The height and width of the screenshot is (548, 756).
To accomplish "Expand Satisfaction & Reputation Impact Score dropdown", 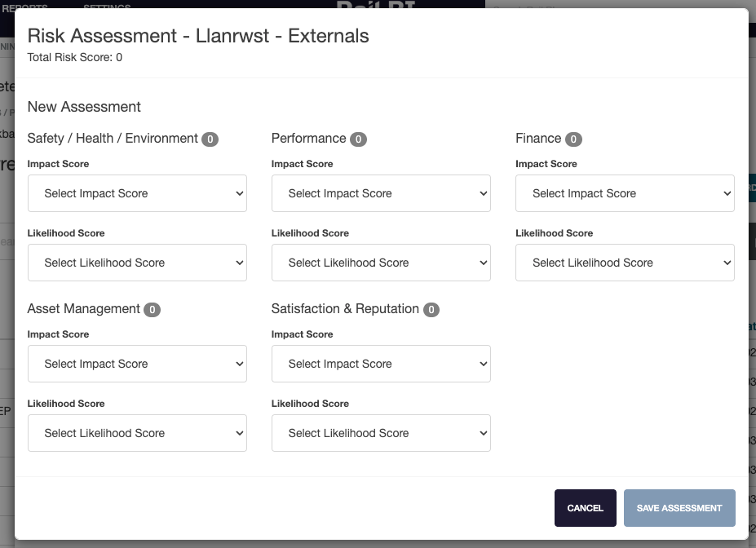I will pyautogui.click(x=381, y=364).
